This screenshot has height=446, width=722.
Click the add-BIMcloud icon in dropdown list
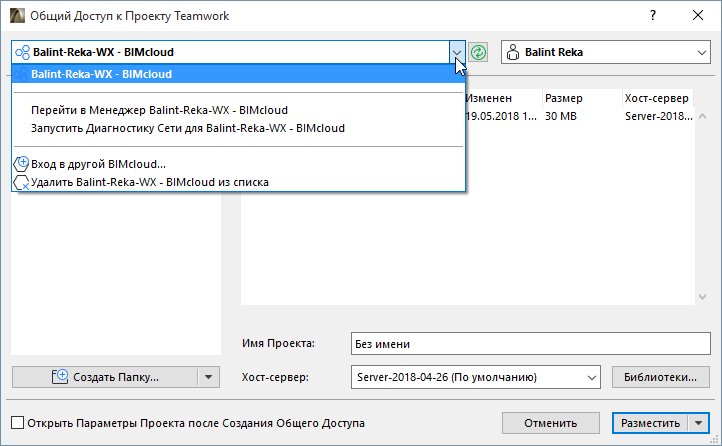click(21, 163)
